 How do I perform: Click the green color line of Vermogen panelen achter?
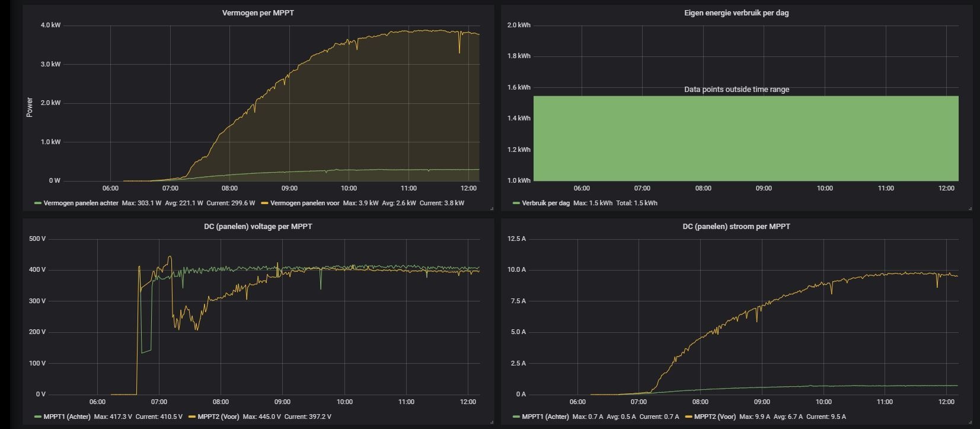38,203
